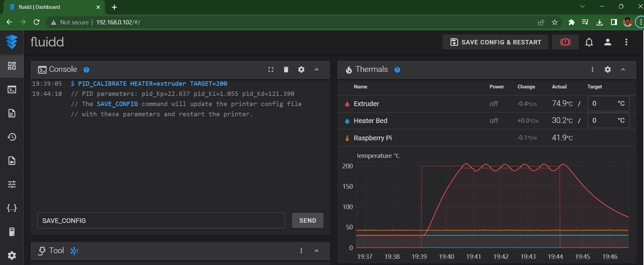644x265 pixels.
Task: Open the Configuration braces sidebar icon
Action: click(x=12, y=208)
